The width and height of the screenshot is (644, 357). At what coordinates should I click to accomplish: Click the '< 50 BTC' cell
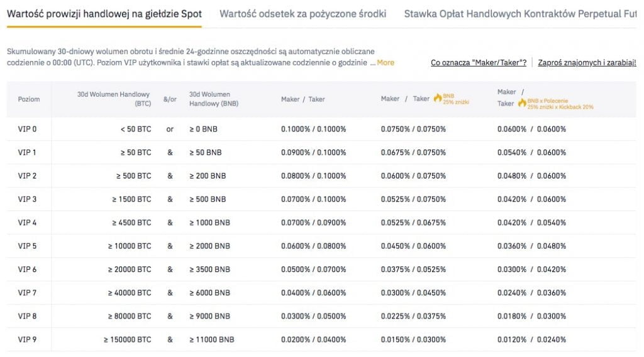tap(136, 129)
